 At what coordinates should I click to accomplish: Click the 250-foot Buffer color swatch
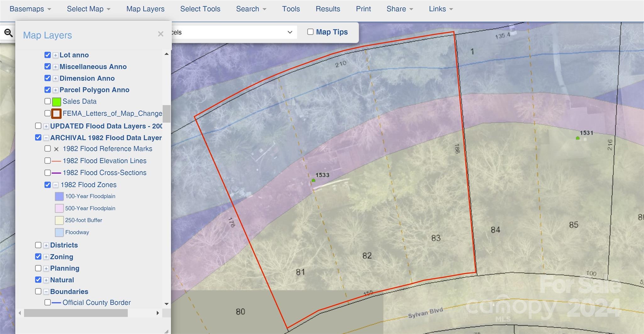59,220
